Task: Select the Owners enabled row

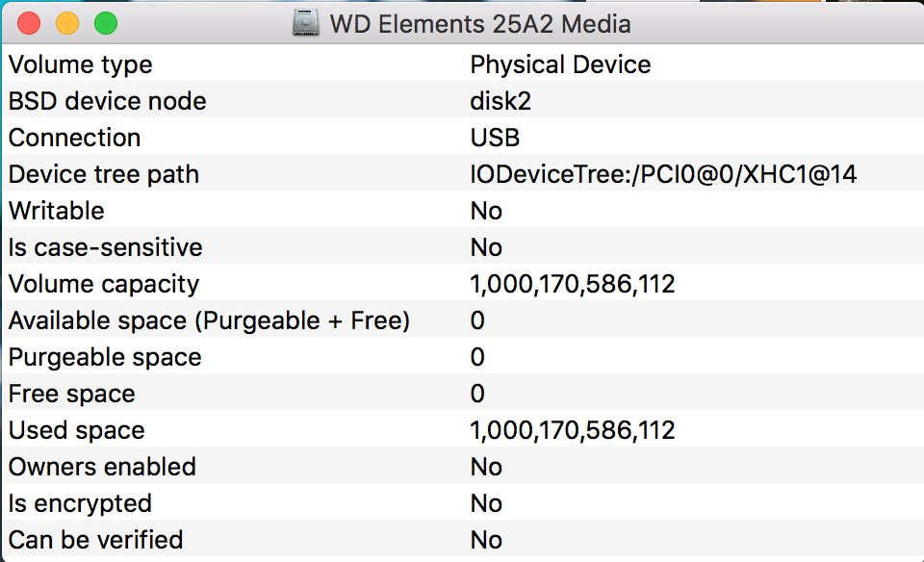Action: pos(463,466)
